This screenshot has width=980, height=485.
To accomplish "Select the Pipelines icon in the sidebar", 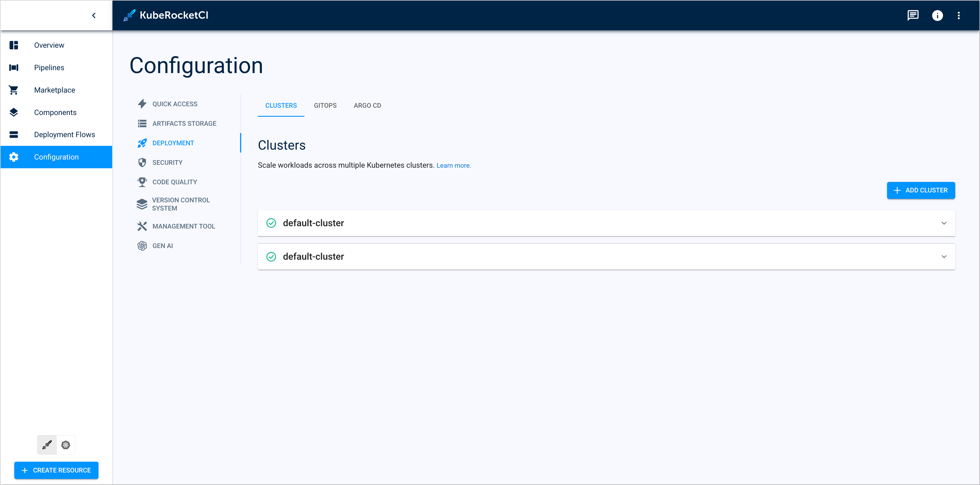I will pos(14,67).
